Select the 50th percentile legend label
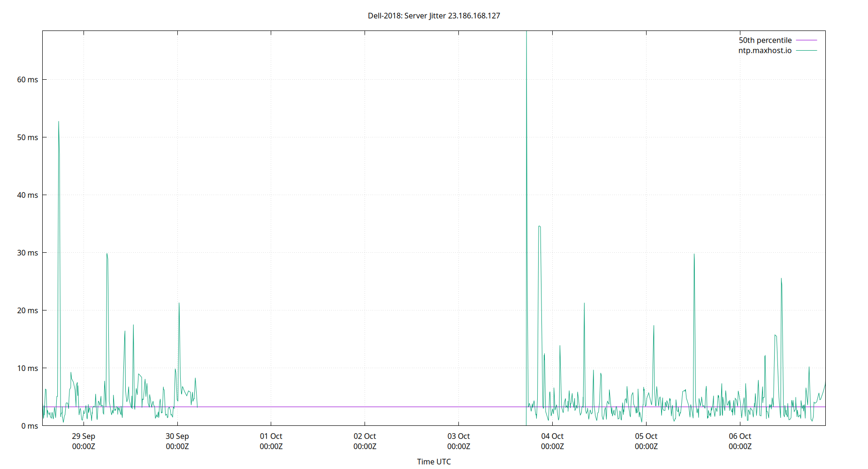The image size is (868, 469). tap(765, 40)
